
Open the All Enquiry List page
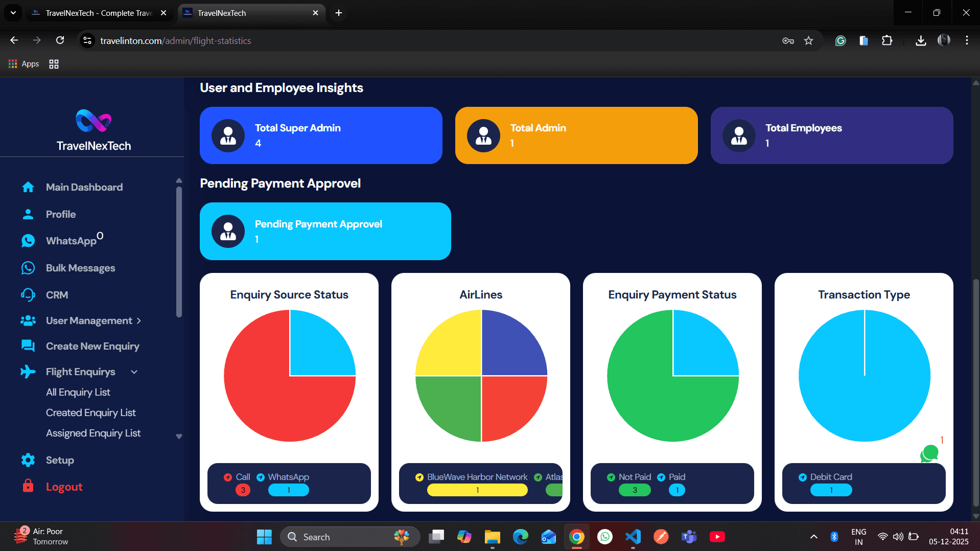click(78, 392)
